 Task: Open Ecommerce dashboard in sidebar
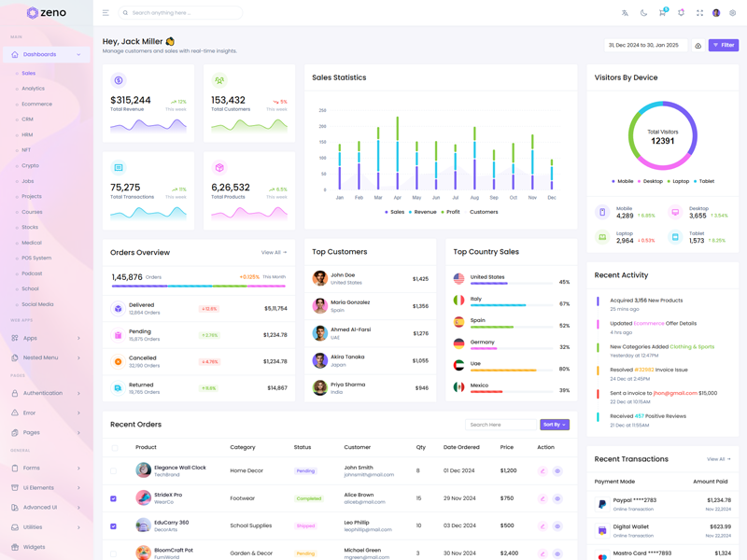37,104
